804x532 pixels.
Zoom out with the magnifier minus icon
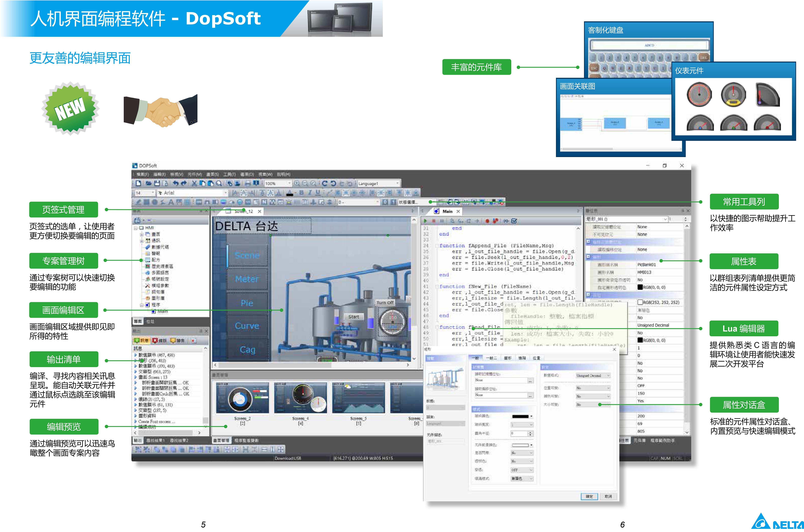[x=305, y=183]
